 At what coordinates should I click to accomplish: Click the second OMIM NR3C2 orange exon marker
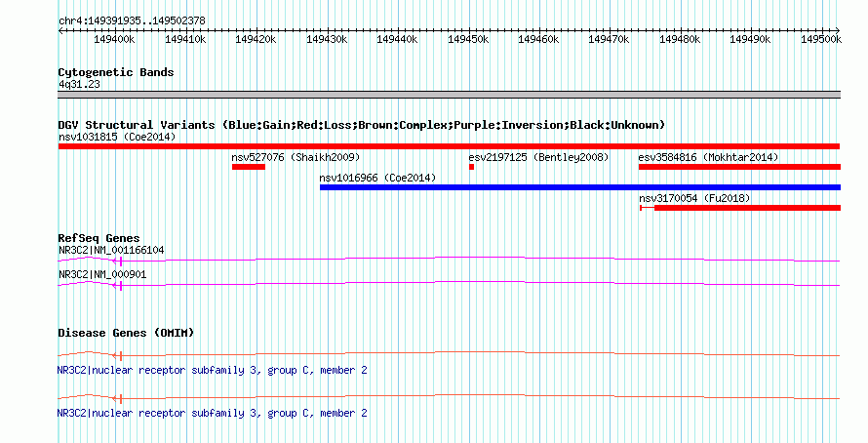coord(117,399)
